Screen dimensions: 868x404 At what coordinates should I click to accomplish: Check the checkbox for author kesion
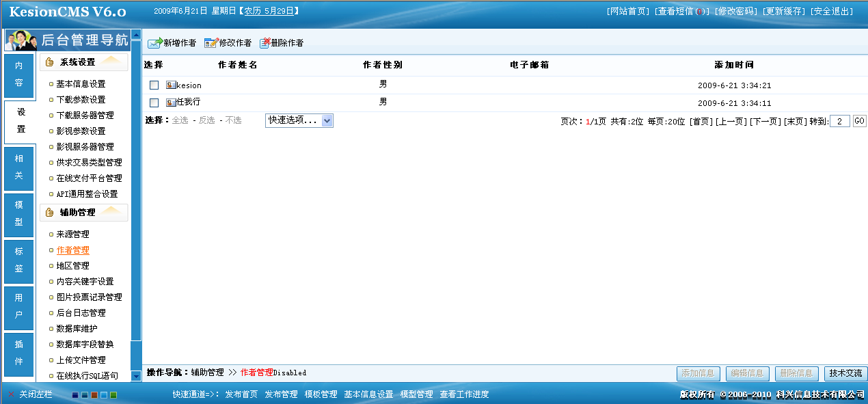(x=154, y=85)
